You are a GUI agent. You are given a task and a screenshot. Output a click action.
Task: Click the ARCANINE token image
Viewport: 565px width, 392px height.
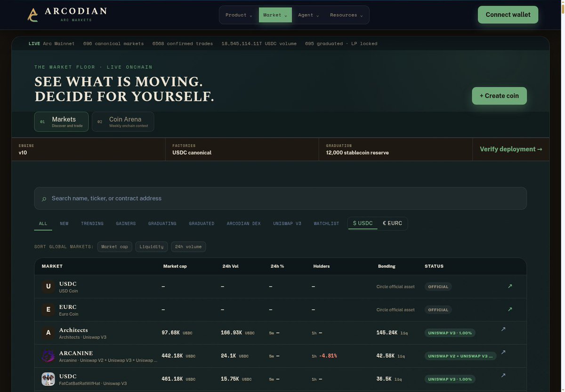48,356
